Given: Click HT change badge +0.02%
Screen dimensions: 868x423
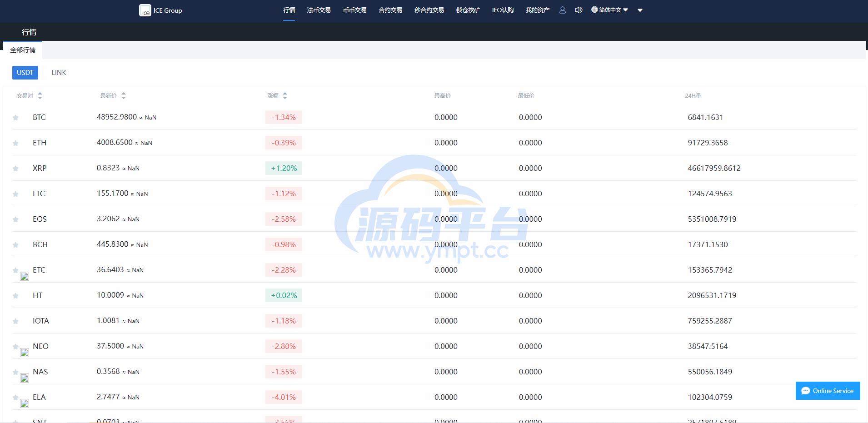Looking at the screenshot, I should [x=284, y=295].
